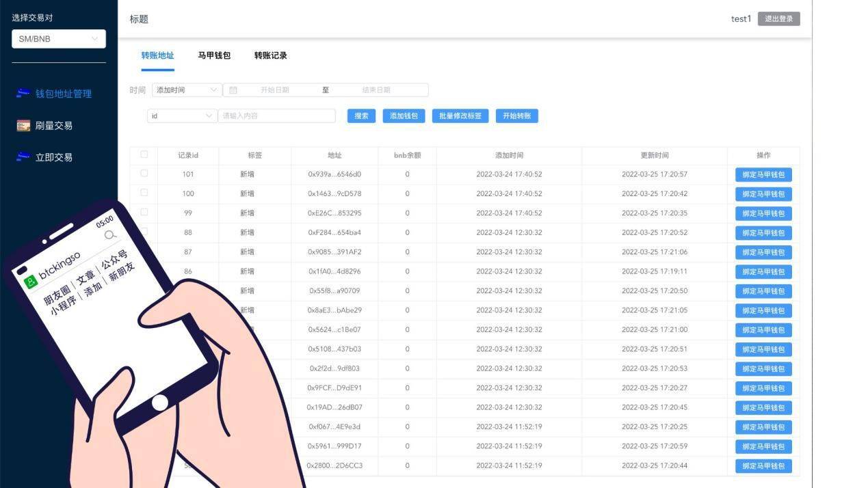Check the checkbox for record id 101
868x488 pixels.
coord(144,174)
